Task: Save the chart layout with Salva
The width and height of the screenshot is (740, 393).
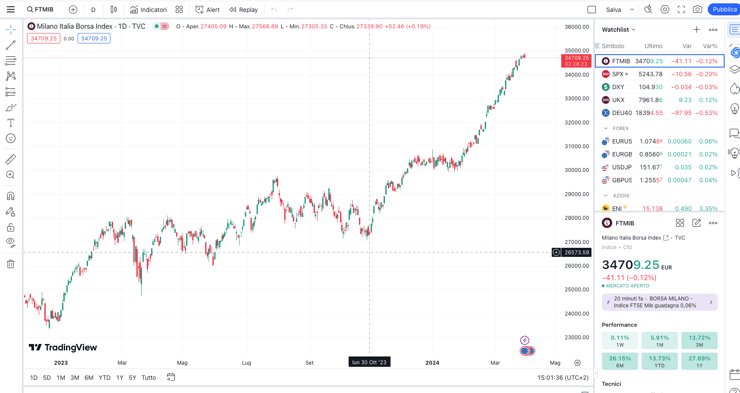Action: pos(614,9)
